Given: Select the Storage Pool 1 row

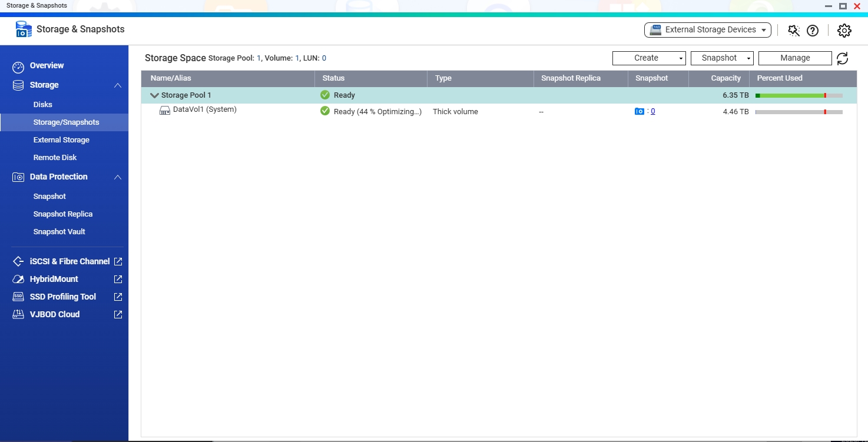Looking at the screenshot, I should (x=499, y=95).
